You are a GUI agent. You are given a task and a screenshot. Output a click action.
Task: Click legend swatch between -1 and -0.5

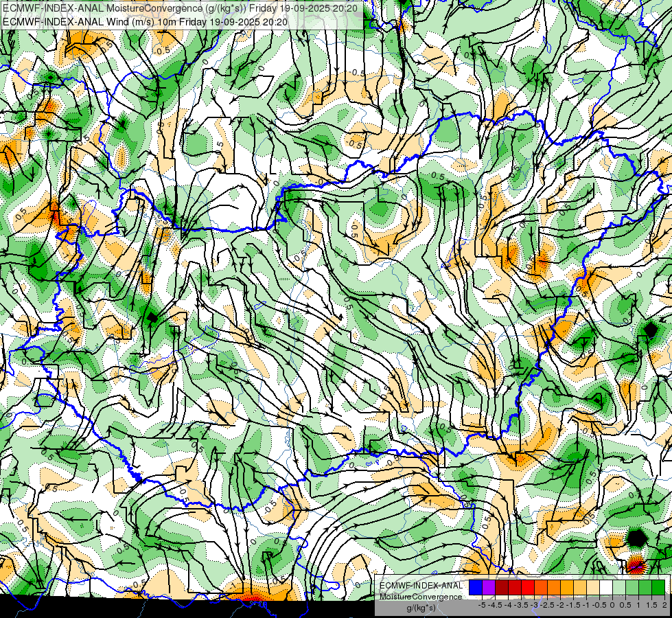click(593, 588)
